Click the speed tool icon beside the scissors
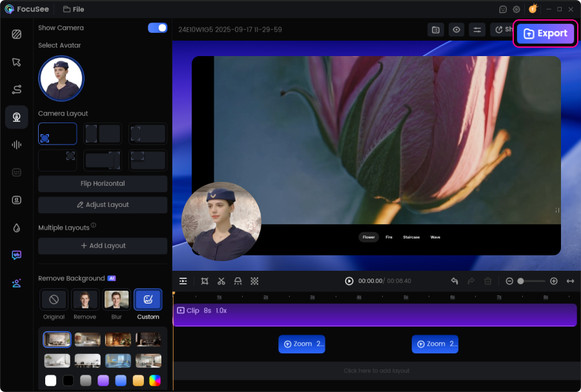Image resolution: width=581 pixels, height=392 pixels. pyautogui.click(x=238, y=281)
